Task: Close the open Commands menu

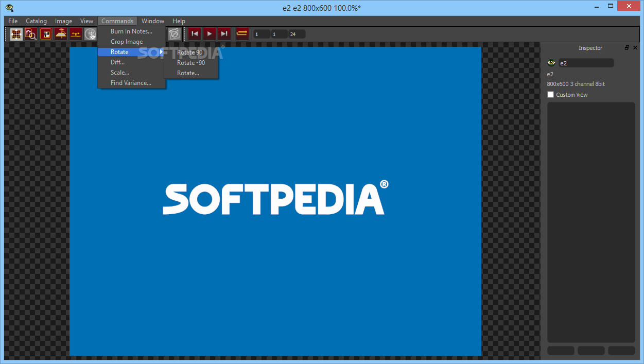Action: coord(117,21)
